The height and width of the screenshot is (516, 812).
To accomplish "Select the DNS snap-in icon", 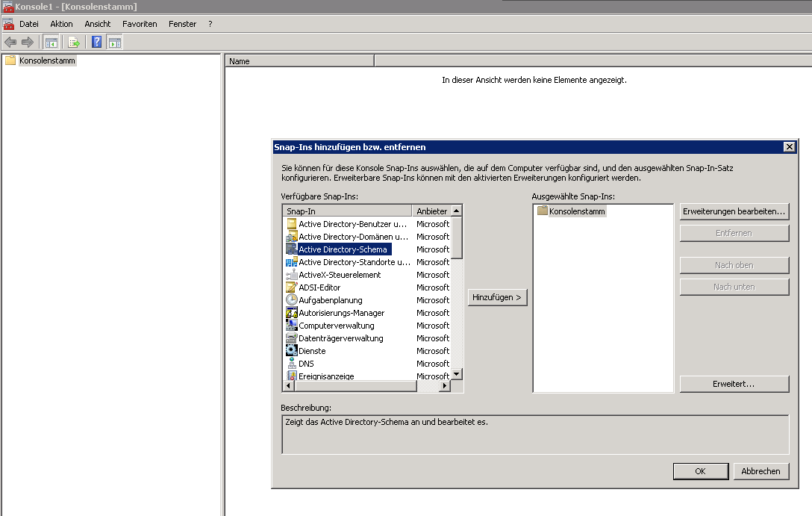I will tap(292, 364).
